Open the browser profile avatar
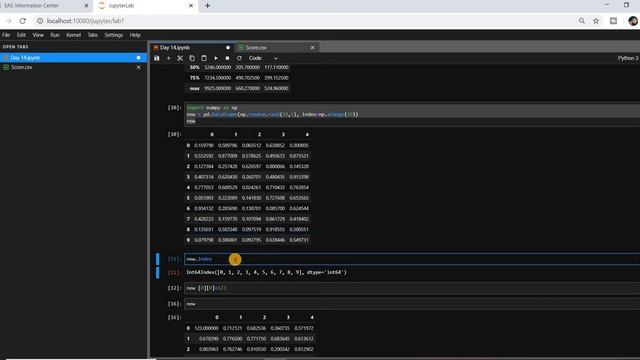Screen dimensions: 640x360 (x=633, y=21)
